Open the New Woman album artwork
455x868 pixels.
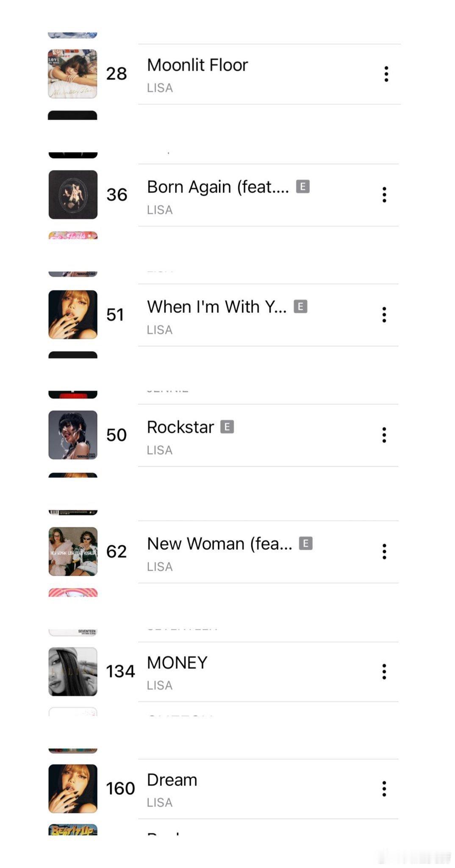tap(73, 551)
